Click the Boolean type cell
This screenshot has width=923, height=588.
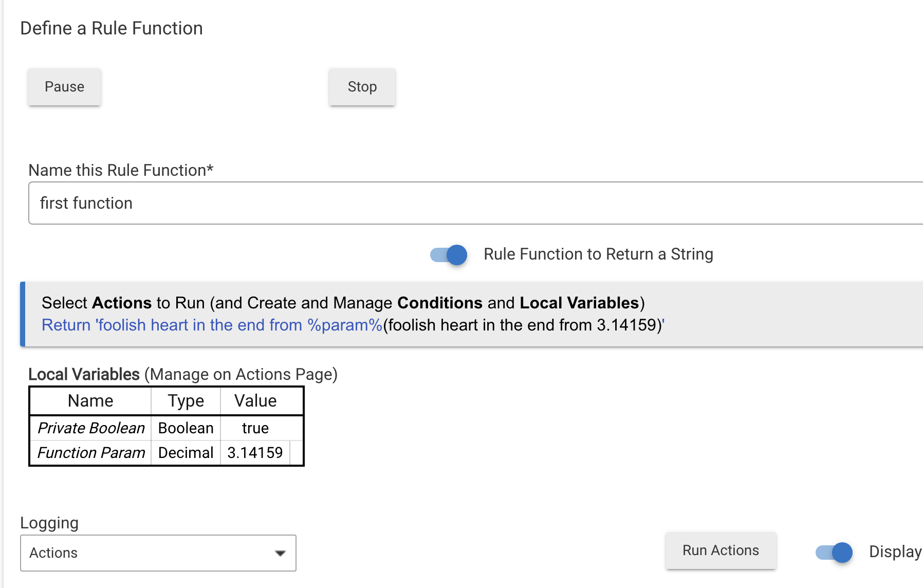(x=186, y=428)
